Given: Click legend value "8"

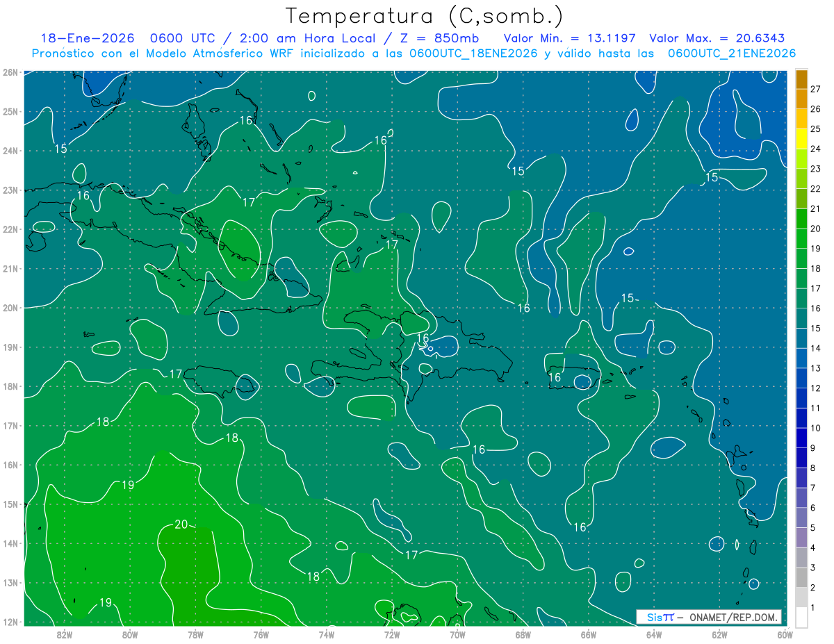Looking at the screenshot, I should click(x=814, y=468).
